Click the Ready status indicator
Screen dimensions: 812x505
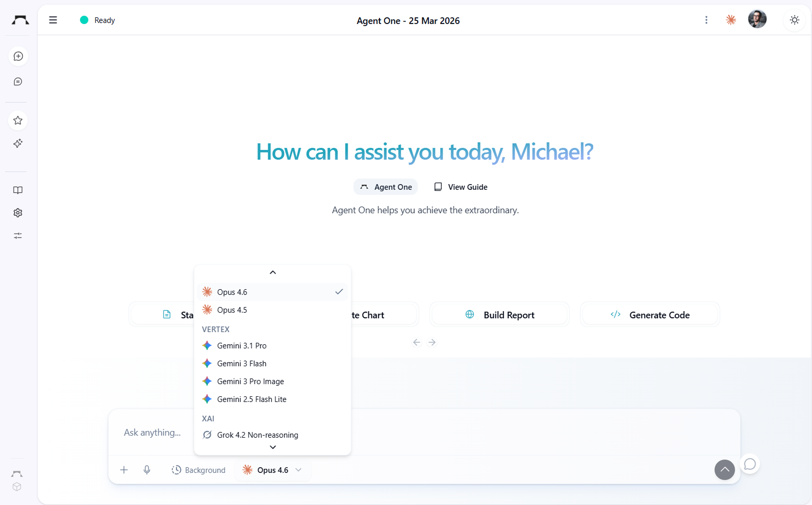(x=97, y=20)
